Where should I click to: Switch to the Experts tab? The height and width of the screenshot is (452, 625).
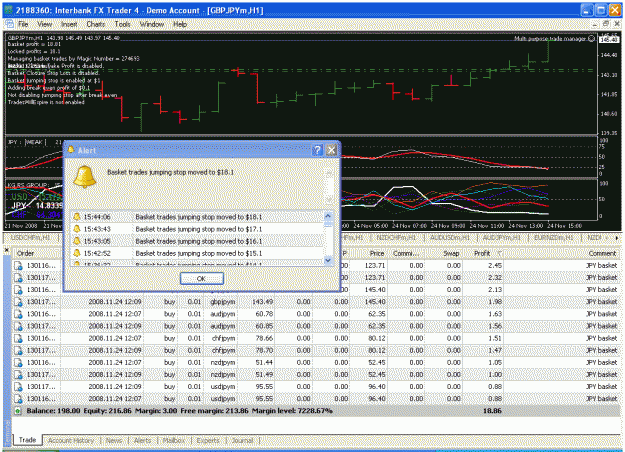pos(208,440)
